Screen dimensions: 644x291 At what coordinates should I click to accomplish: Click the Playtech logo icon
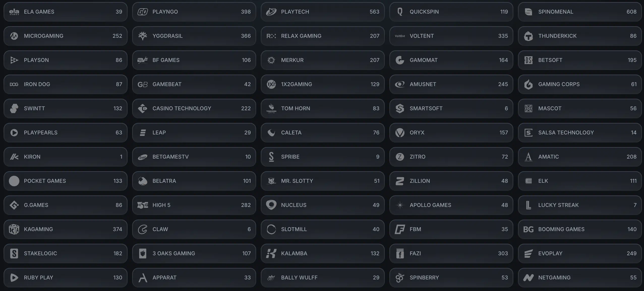tap(271, 12)
